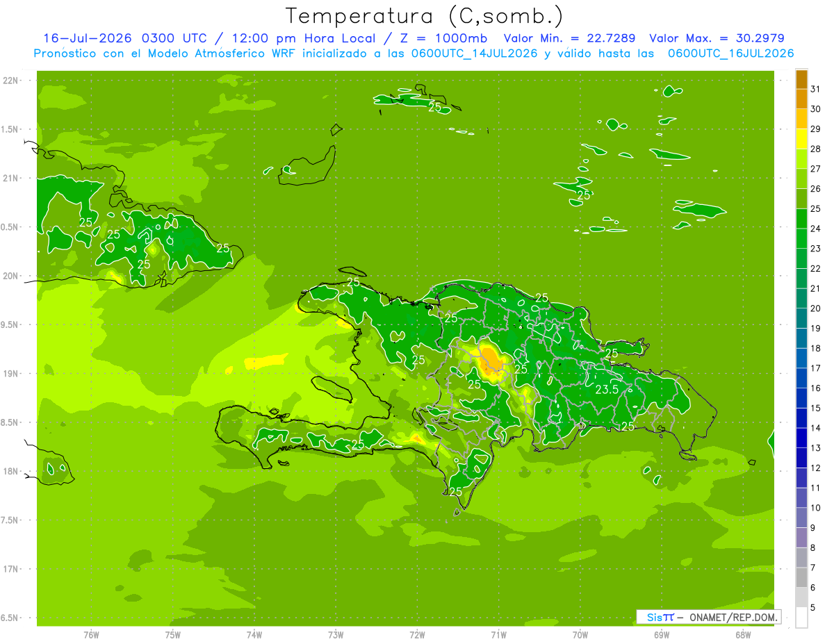Click the "6.5N" latitude axis label

(x=10, y=618)
